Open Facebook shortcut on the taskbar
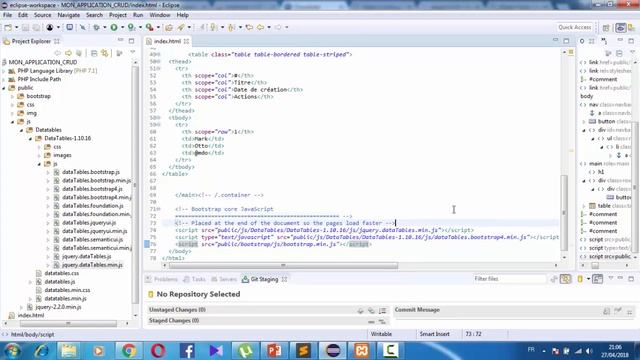This screenshot has width=640, height=360. [187, 351]
